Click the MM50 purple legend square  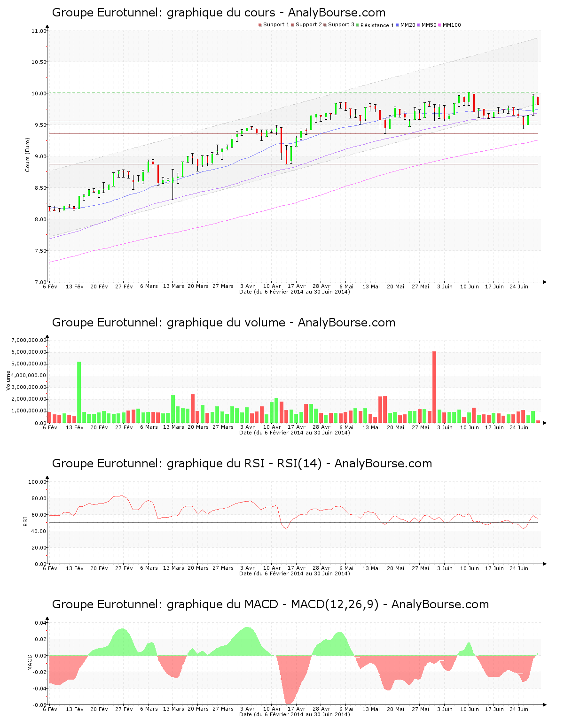(x=419, y=25)
